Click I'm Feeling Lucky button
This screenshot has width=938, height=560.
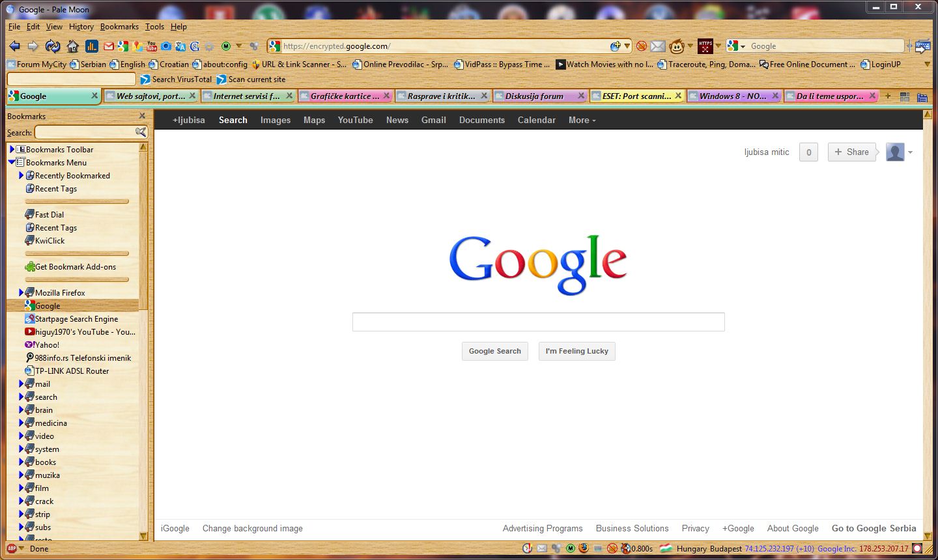pyautogui.click(x=577, y=351)
